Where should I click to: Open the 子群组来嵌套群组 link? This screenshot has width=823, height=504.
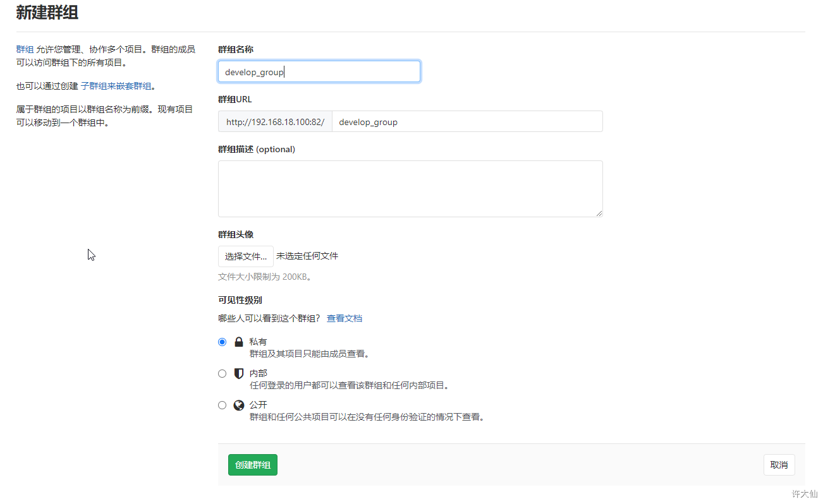pyautogui.click(x=116, y=86)
